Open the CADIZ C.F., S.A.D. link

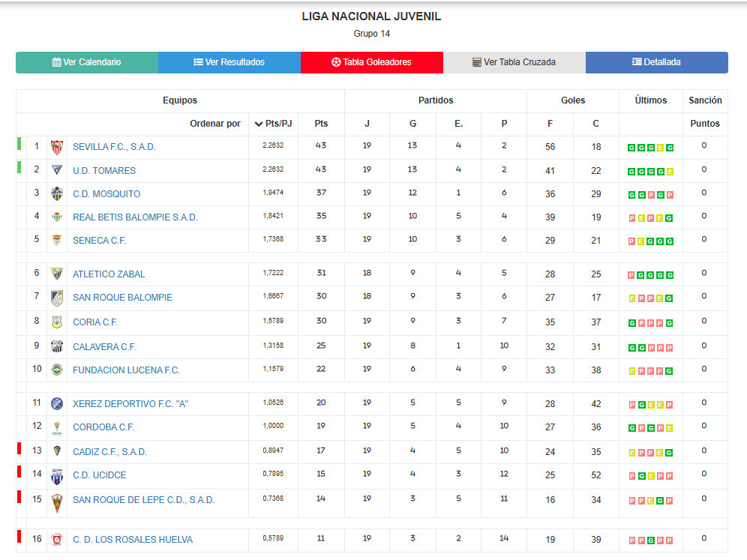(109, 452)
